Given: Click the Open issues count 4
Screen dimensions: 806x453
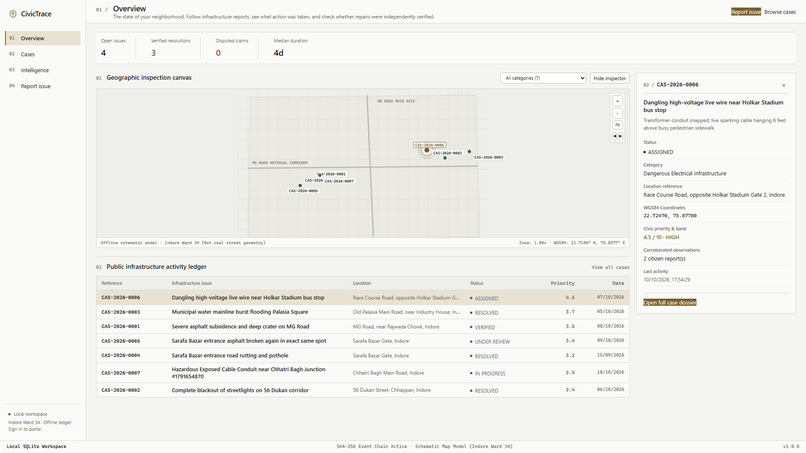Looking at the screenshot, I should pyautogui.click(x=103, y=53).
